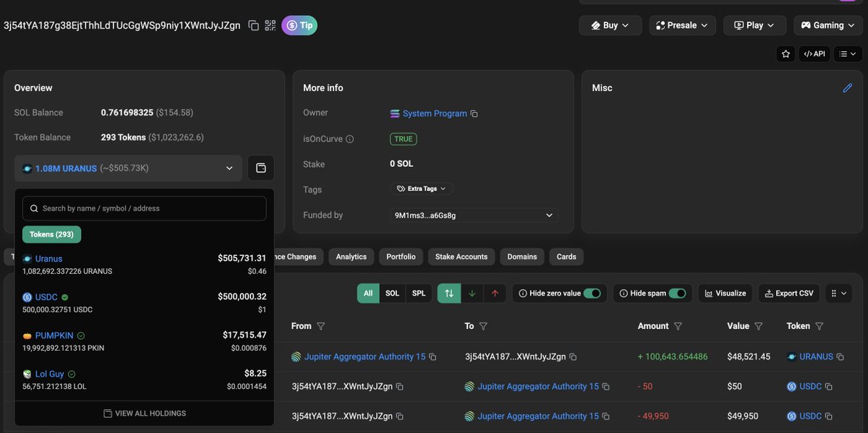This screenshot has width=868, height=433.
Task: Select the SPL filter button
Action: point(419,293)
